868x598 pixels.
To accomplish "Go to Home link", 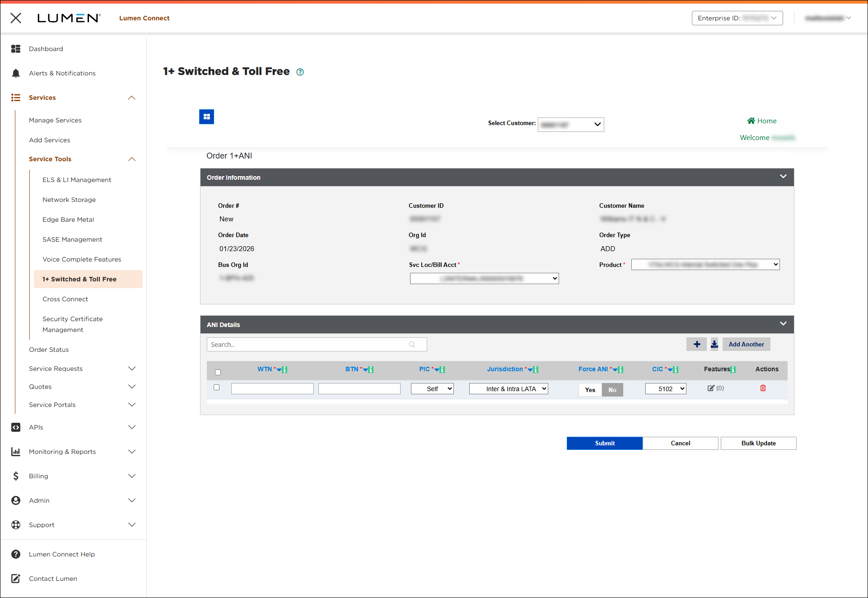I will pyautogui.click(x=762, y=121).
